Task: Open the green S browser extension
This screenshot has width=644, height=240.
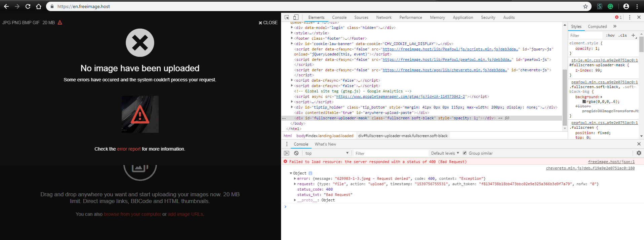Action: (x=600, y=6)
